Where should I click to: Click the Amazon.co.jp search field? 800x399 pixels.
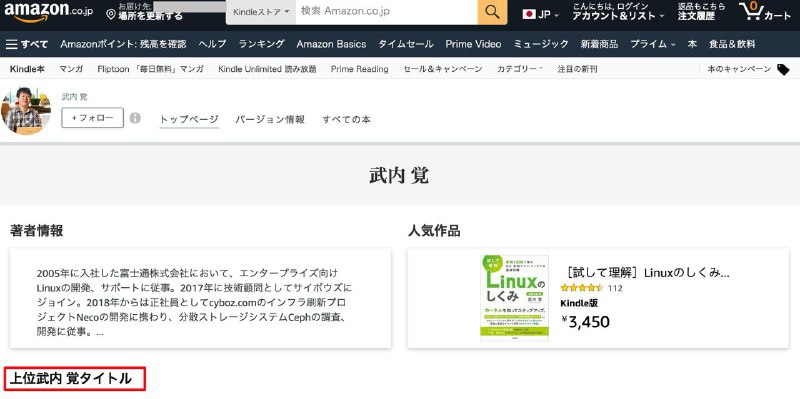[387, 12]
